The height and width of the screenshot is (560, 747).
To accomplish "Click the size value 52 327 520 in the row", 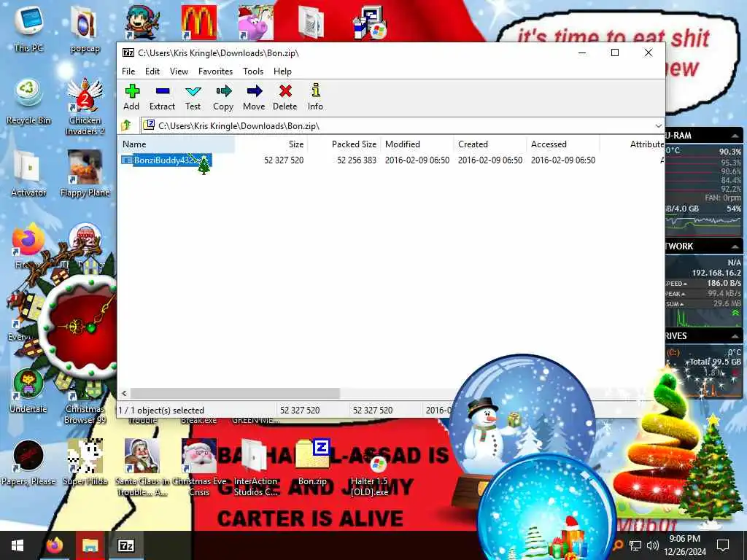I will pyautogui.click(x=284, y=160).
